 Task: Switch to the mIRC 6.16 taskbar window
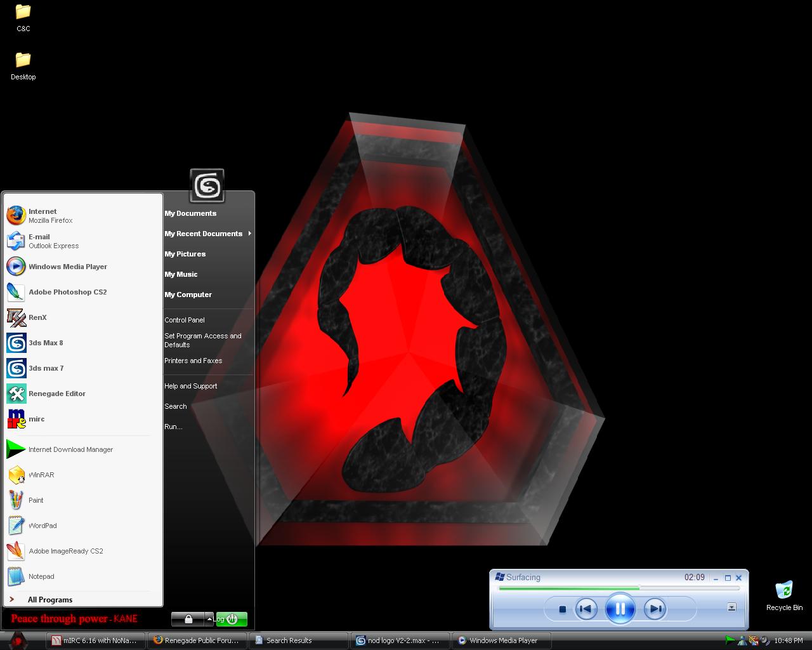point(96,640)
